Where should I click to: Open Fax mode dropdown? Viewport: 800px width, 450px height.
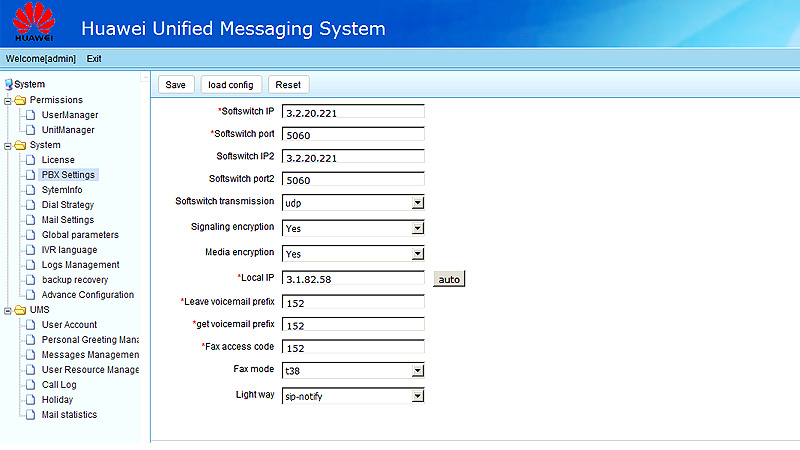(x=418, y=370)
